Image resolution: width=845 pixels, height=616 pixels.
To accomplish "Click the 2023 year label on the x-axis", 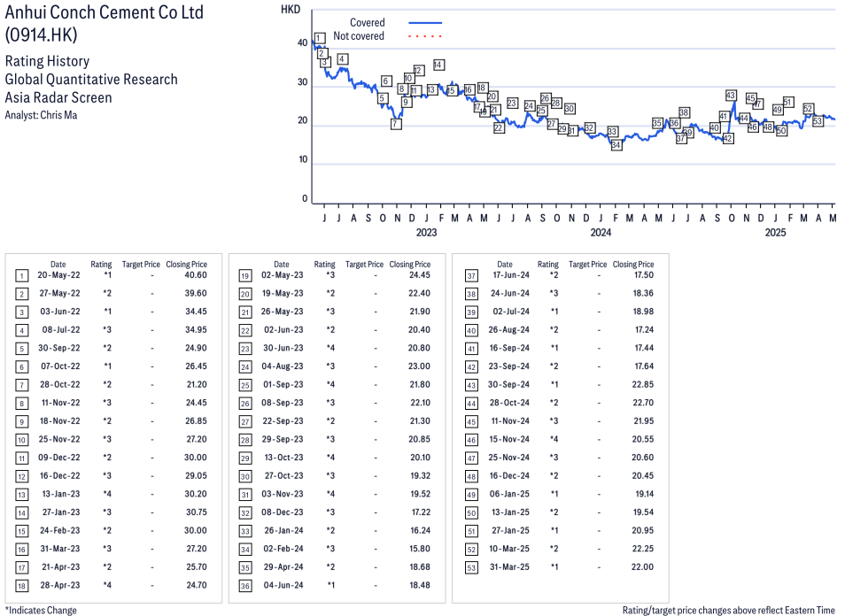I will [x=426, y=233].
